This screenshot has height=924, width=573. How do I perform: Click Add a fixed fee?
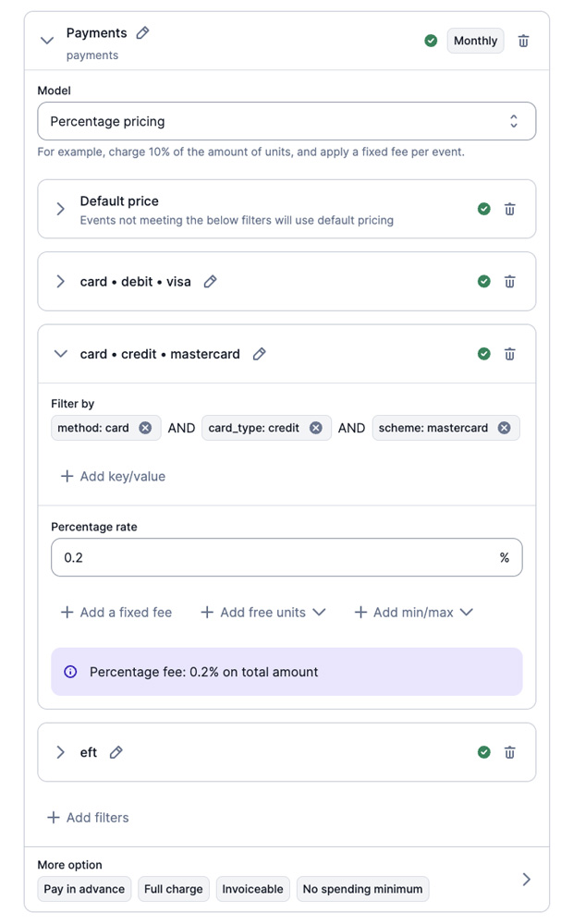click(116, 612)
